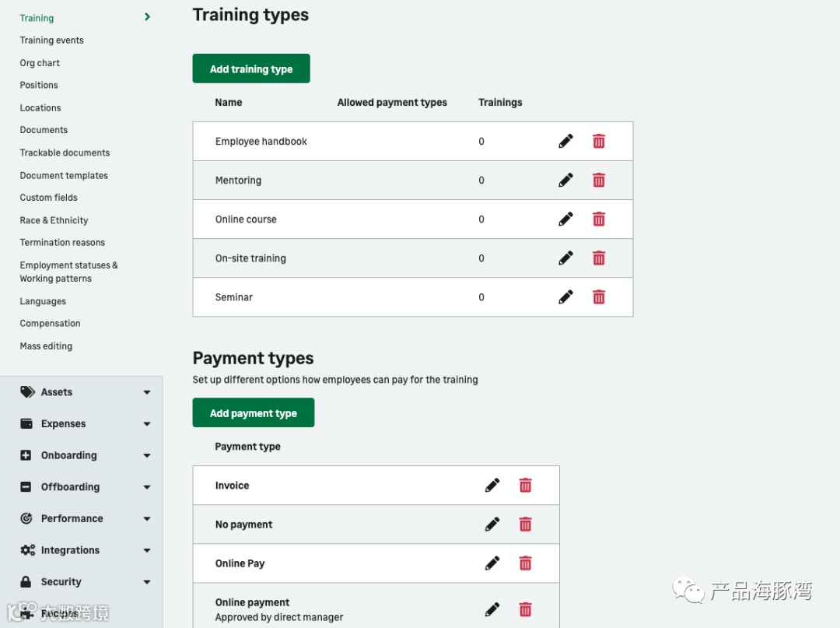Click the Security lock icon
Image resolution: width=840 pixels, height=628 pixels.
pyautogui.click(x=26, y=582)
